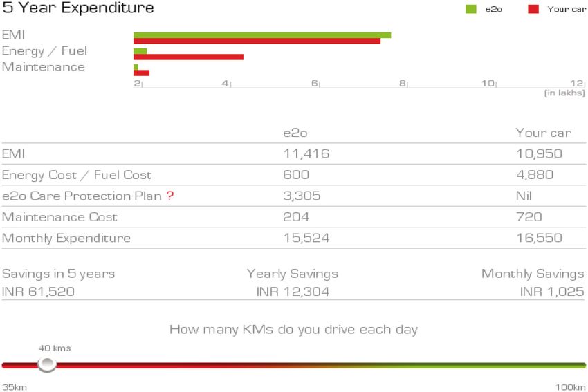The height and width of the screenshot is (392, 588).
Task: Click the green e2o legend swatch
Action: (x=471, y=9)
